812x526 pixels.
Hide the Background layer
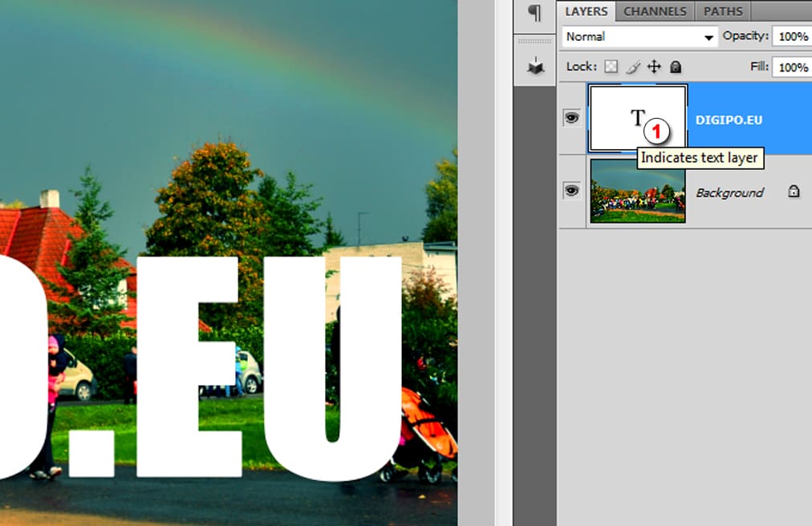coord(571,191)
